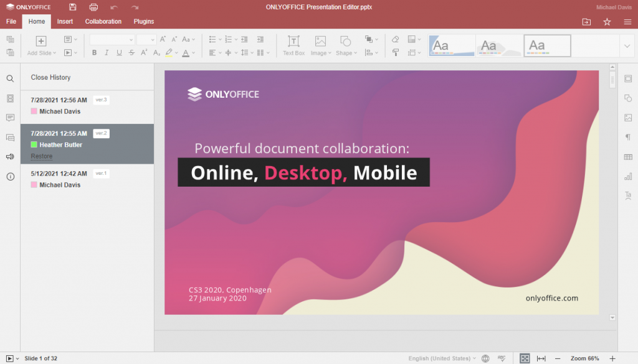Clear formatting with the eraser icon
The image size is (638, 364).
[396, 39]
